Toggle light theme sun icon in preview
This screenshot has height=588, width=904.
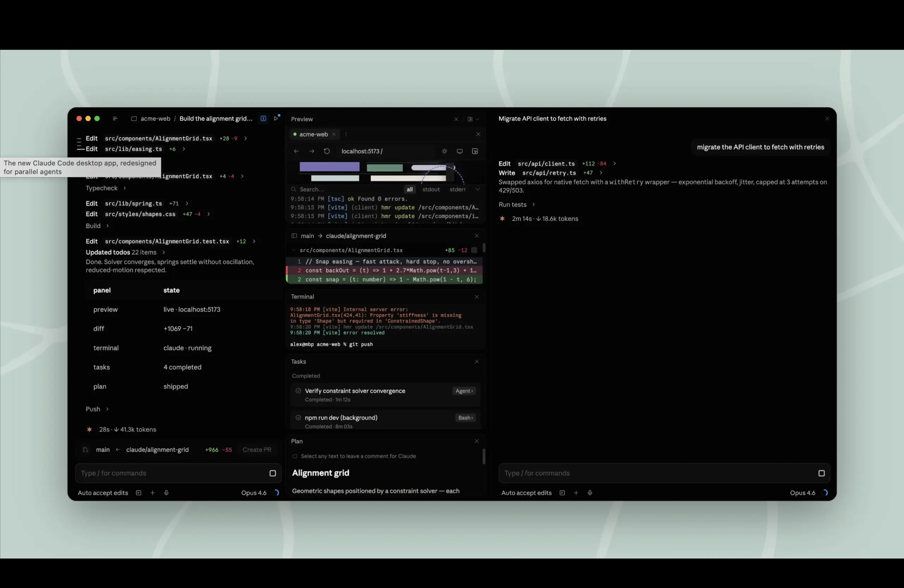tap(444, 151)
